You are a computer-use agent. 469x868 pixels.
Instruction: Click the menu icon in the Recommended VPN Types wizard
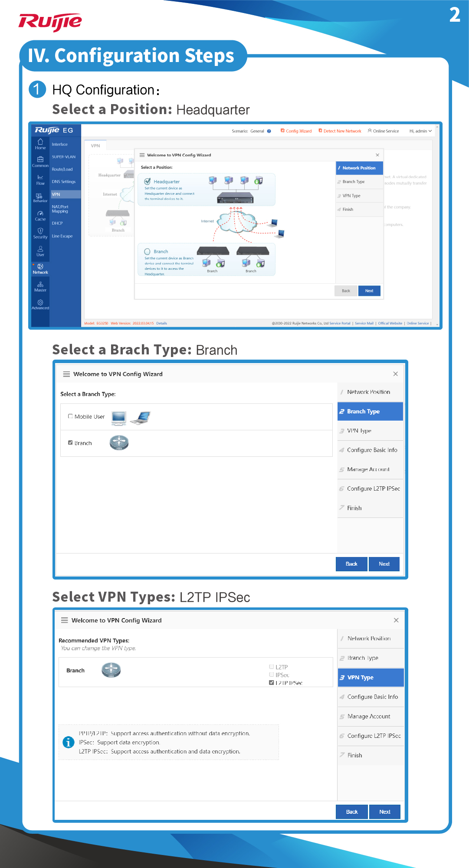65,620
